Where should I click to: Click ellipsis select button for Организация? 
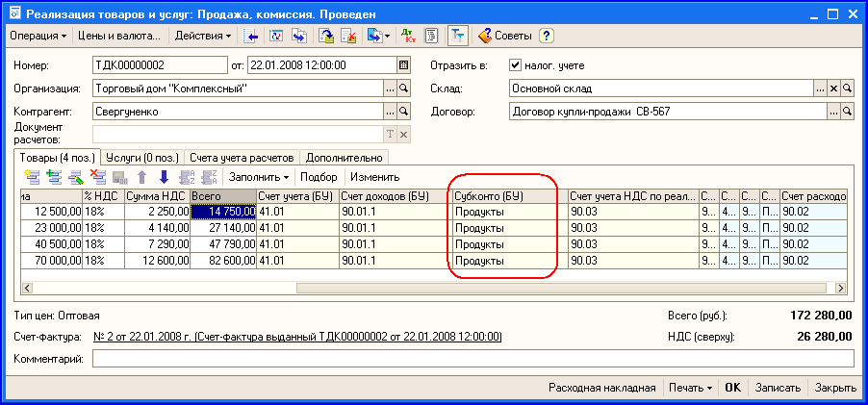(x=391, y=89)
